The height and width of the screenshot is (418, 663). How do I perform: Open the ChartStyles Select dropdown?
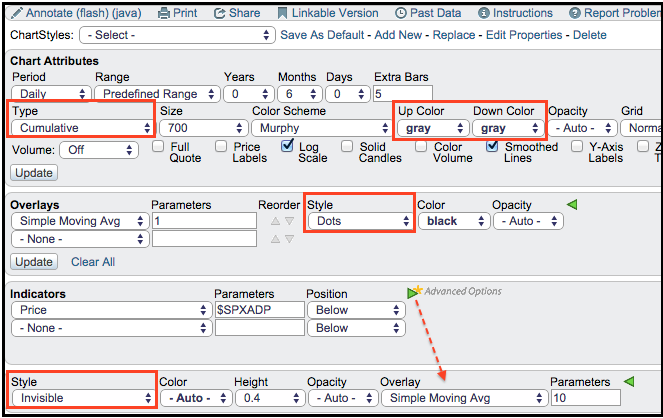pyautogui.click(x=177, y=35)
